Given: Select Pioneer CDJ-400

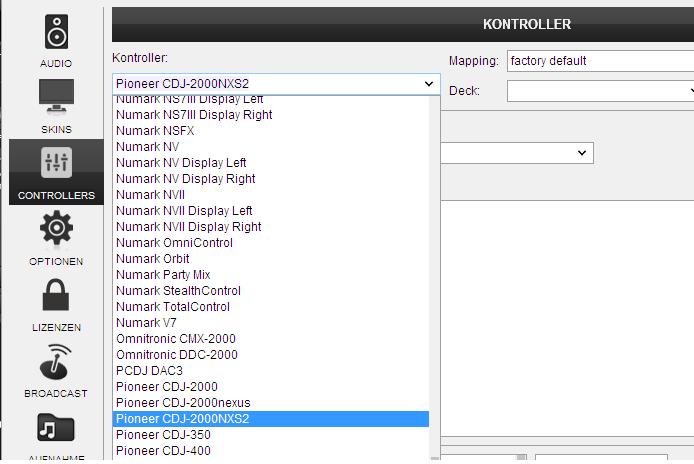Looking at the screenshot, I should pos(271,451).
